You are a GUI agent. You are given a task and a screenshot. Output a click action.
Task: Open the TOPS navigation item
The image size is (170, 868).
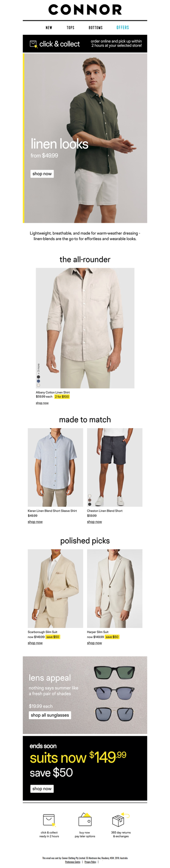pyautogui.click(x=71, y=28)
